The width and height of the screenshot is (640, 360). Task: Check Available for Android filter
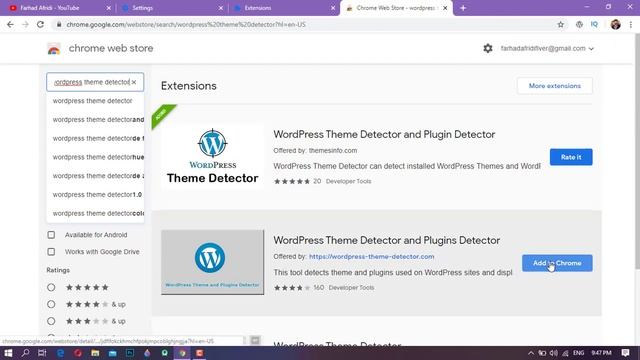coord(51,235)
